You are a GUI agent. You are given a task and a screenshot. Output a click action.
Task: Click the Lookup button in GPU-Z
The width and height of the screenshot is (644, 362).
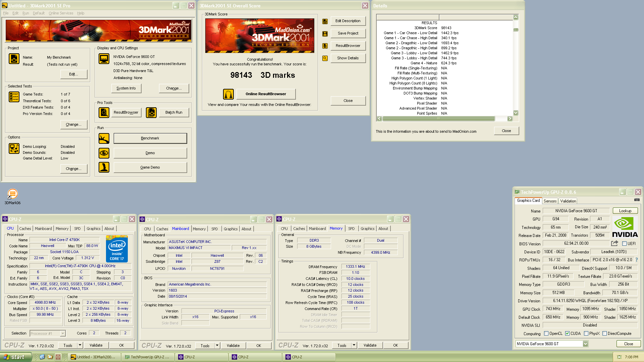point(625,211)
